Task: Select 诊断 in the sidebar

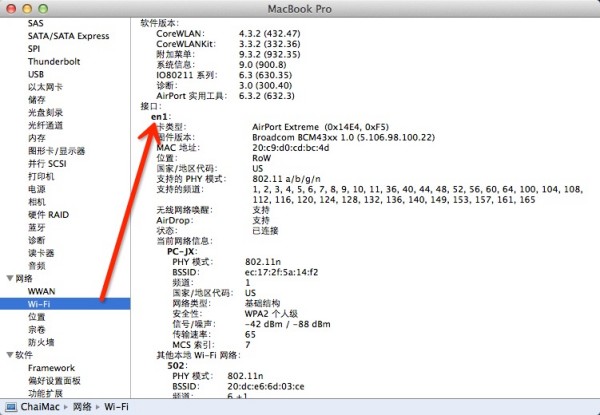Action: pos(36,240)
